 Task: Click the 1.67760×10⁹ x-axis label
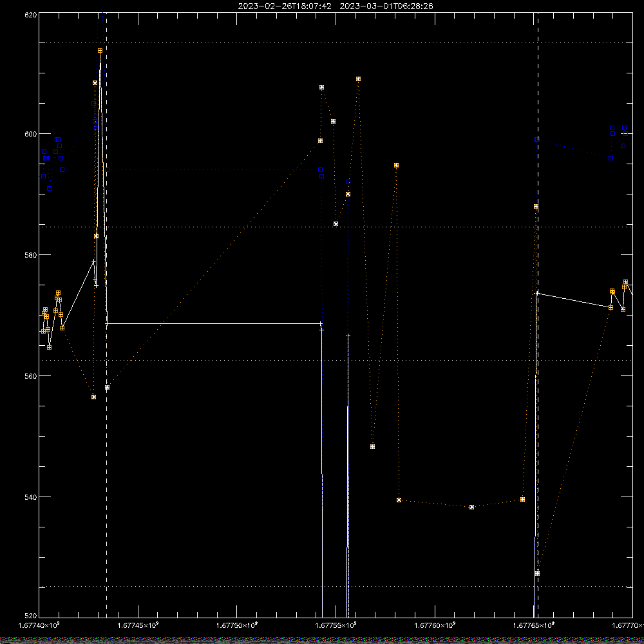coord(435,625)
